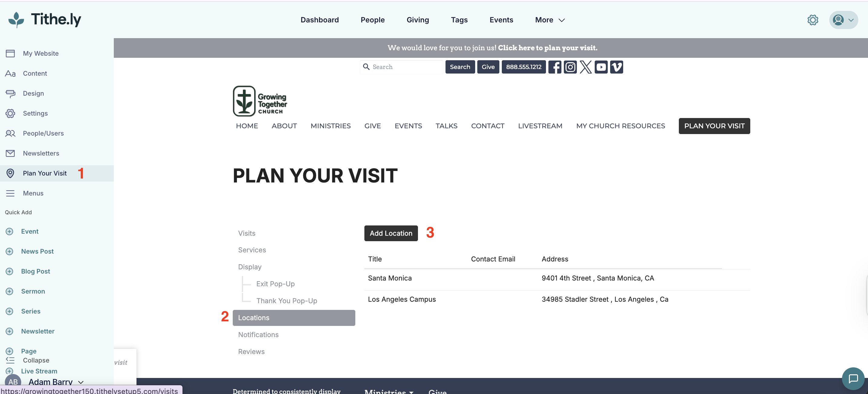The width and height of the screenshot is (868, 394).
Task: Open the Events top menu
Action: (x=501, y=20)
